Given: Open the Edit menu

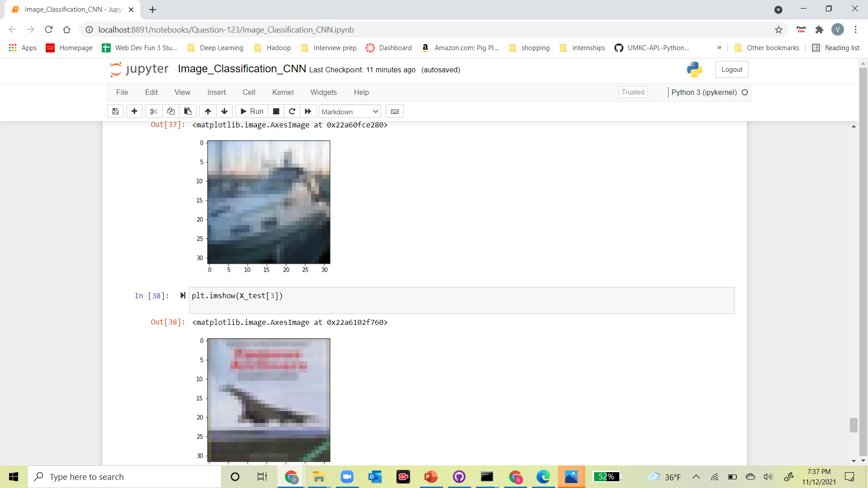Looking at the screenshot, I should coord(151,92).
